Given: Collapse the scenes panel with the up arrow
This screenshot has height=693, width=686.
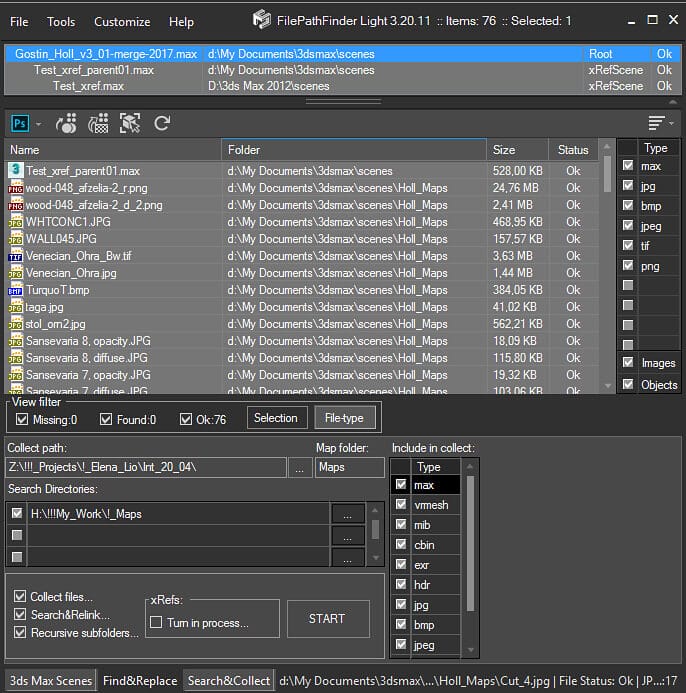Looking at the screenshot, I should pos(673,102).
